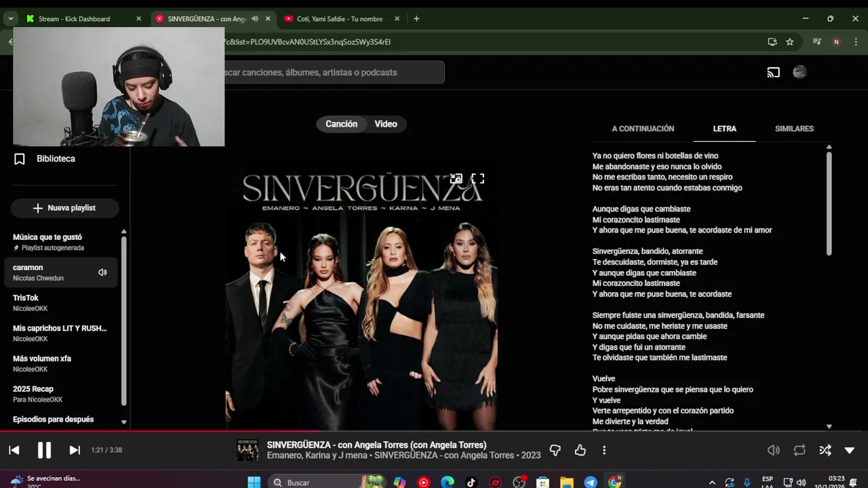Create a Nueva playlist
Image resolution: width=868 pixels, height=488 pixels.
pyautogui.click(x=64, y=208)
